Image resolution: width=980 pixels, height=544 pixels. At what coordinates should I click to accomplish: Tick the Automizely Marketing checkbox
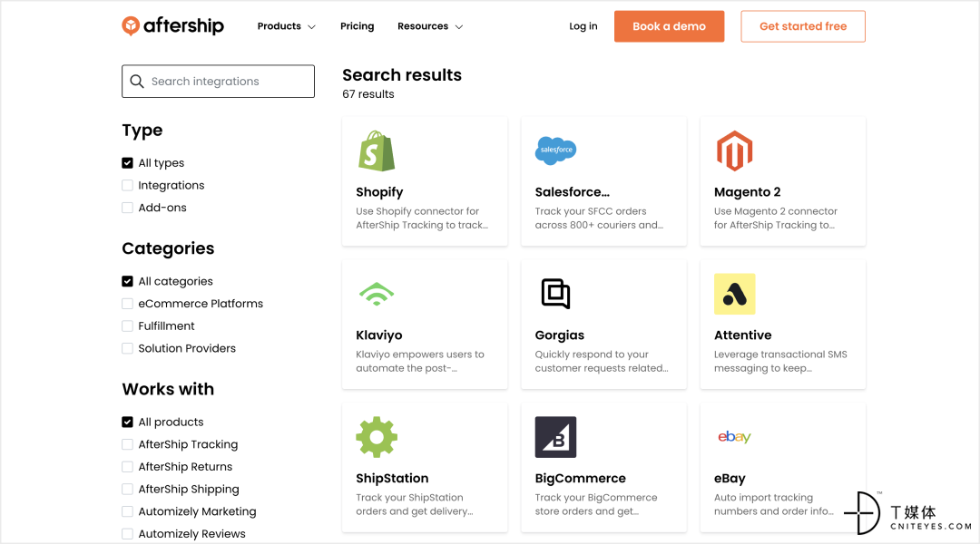128,511
